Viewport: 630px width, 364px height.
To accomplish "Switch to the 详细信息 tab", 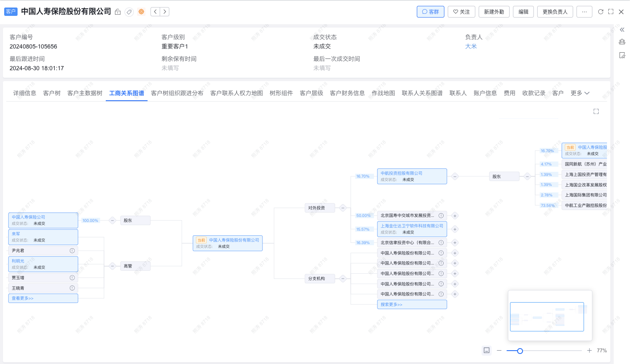I will [25, 93].
